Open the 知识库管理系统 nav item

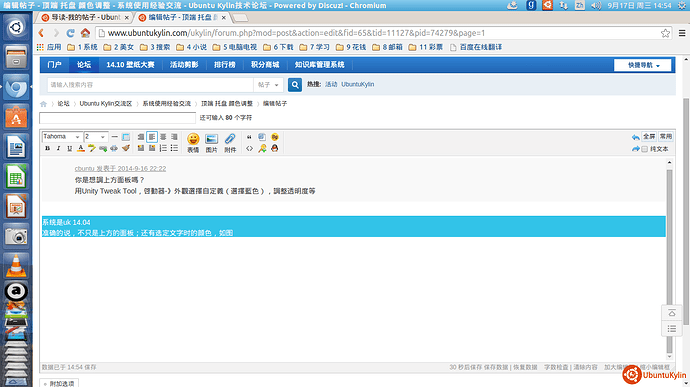(319, 65)
